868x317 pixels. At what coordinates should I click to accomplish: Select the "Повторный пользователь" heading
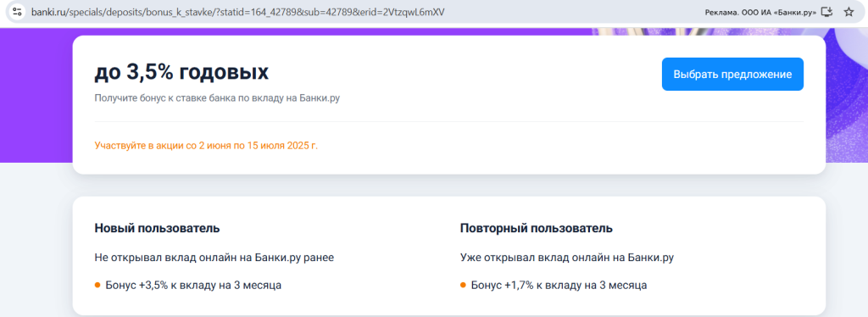pyautogui.click(x=537, y=228)
